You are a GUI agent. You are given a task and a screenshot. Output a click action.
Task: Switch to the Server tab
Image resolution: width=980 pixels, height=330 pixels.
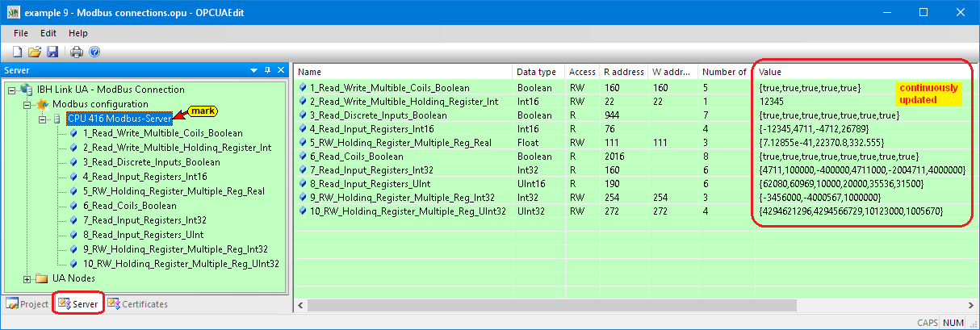78,304
